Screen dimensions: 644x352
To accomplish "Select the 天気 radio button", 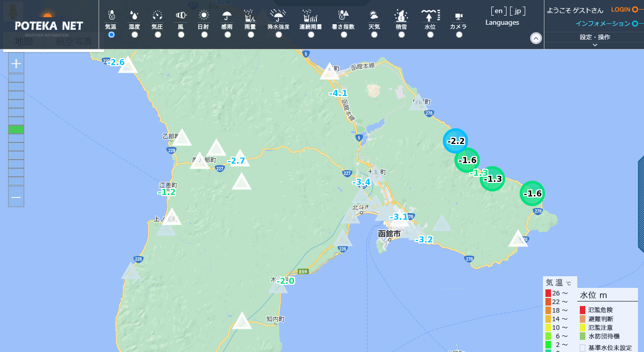I will [x=374, y=34].
